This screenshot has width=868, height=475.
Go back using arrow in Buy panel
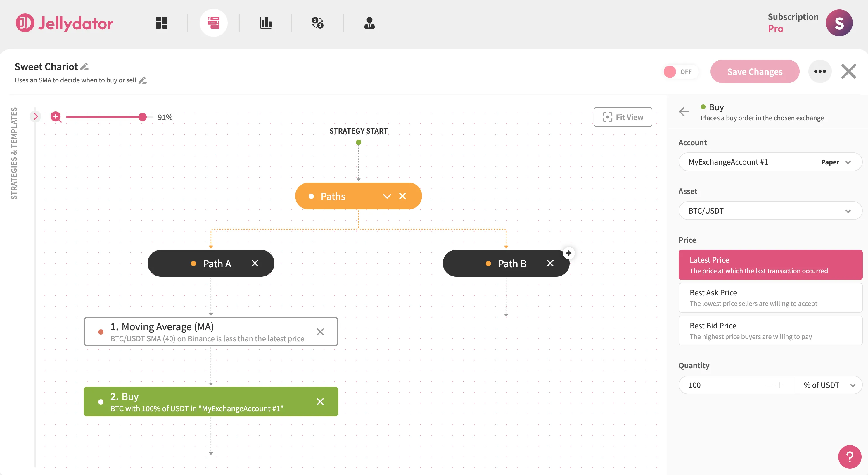point(684,112)
